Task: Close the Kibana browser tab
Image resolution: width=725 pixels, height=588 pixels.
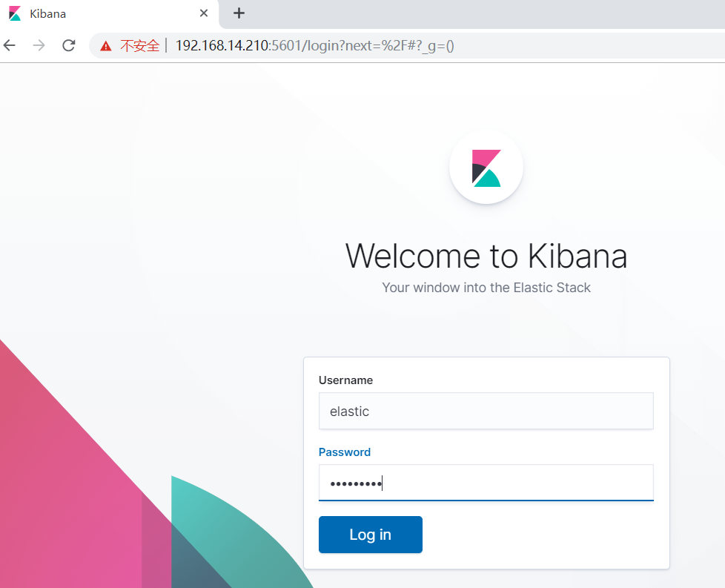Action: pos(203,13)
